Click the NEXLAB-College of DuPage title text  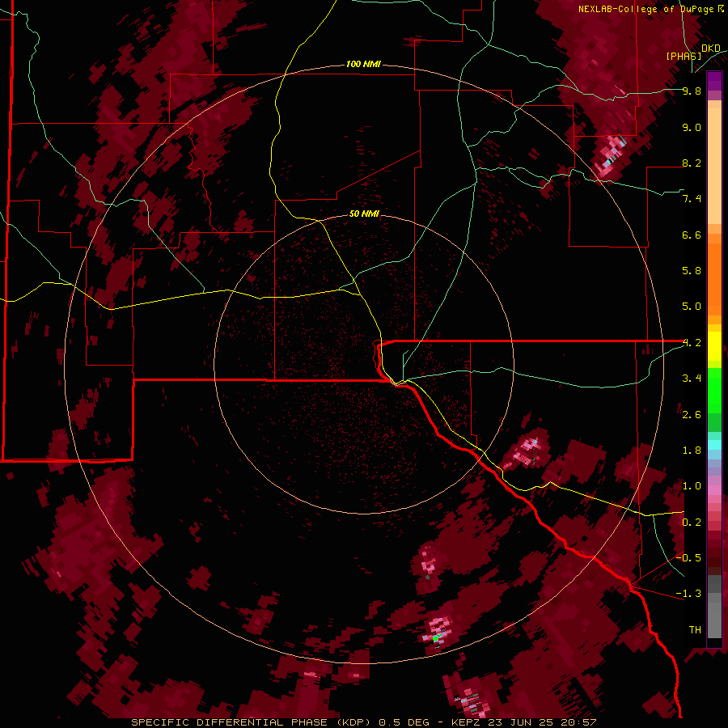pos(645,9)
